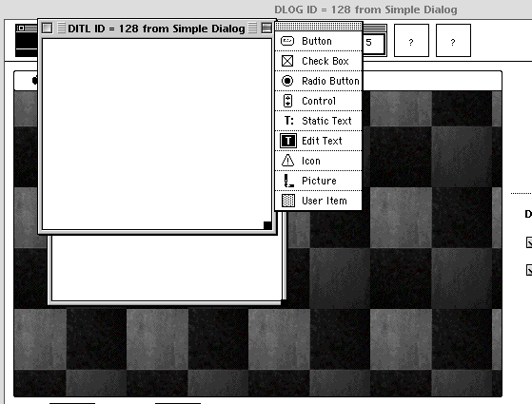Click the DITL window zoom box
The image size is (532, 404).
point(266,29)
